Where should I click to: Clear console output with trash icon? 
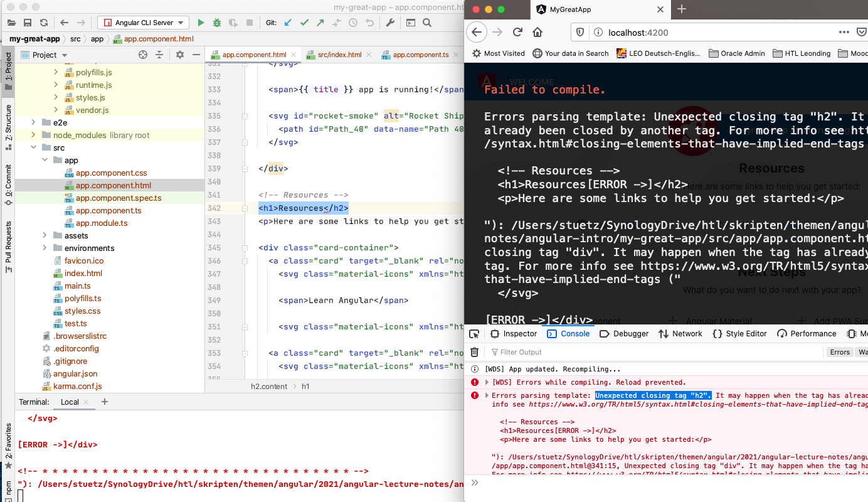pyautogui.click(x=475, y=352)
